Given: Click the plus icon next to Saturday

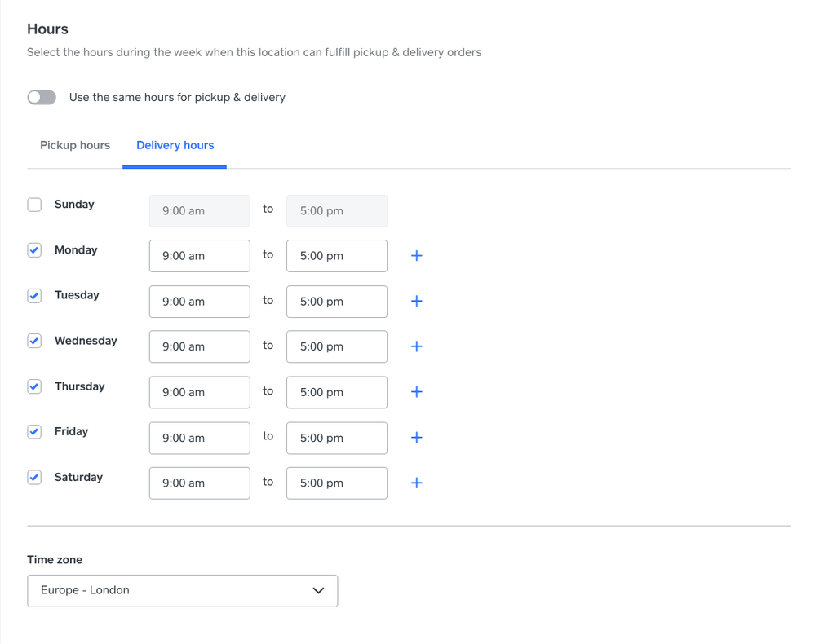Looking at the screenshot, I should (416, 483).
